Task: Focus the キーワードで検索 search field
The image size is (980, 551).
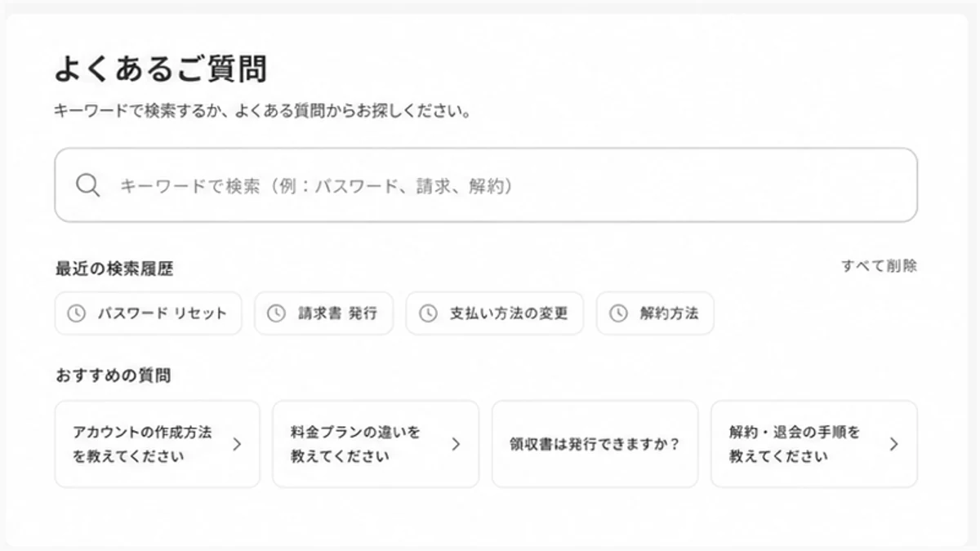Action: (486, 185)
